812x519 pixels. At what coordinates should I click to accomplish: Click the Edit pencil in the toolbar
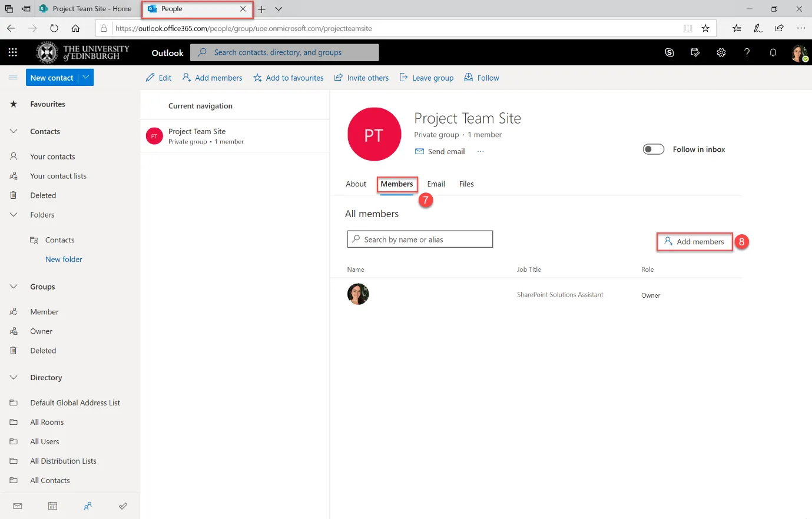158,77
